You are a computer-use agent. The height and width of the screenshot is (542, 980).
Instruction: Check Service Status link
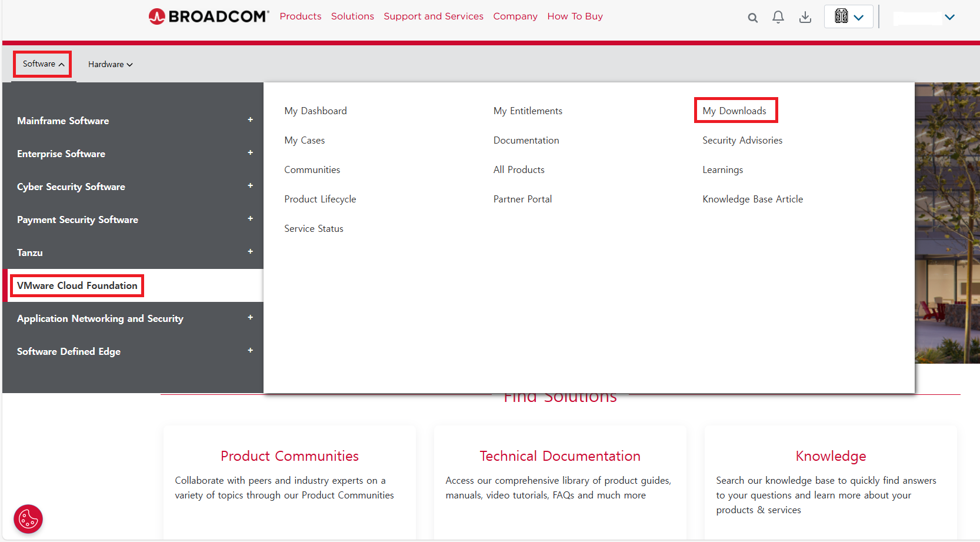coord(314,228)
